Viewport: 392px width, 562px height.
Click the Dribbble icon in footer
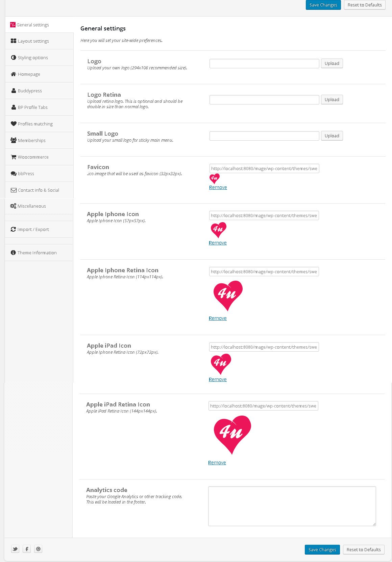tap(38, 549)
